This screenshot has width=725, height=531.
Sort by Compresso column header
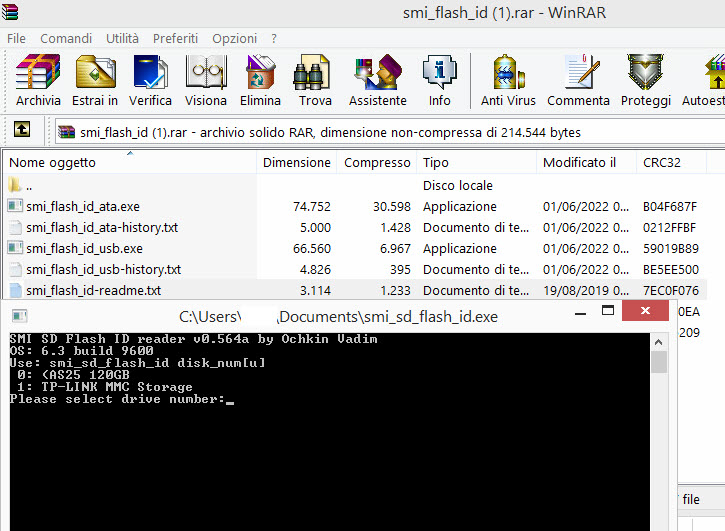pos(377,162)
